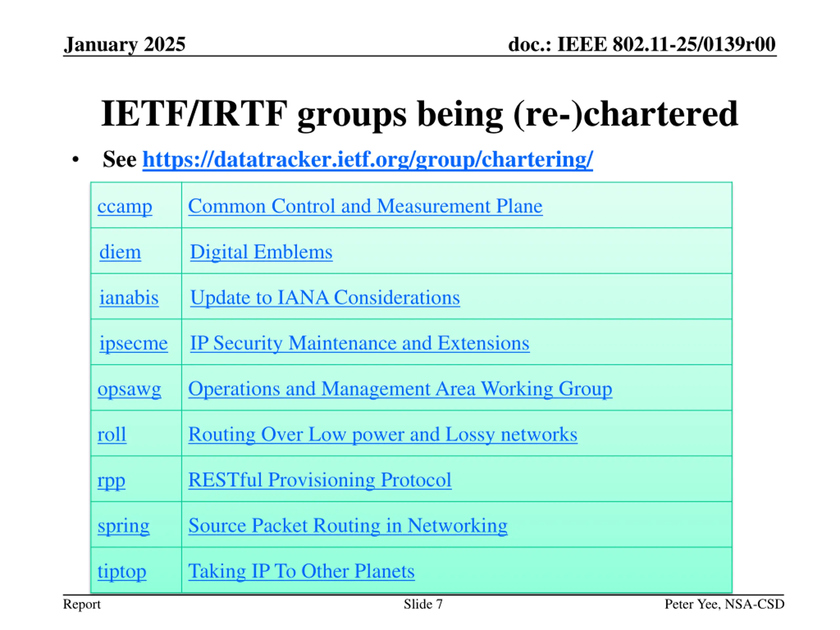Open Update to IANA Considerations link
Viewport: 840px width, 630px height.
coord(325,297)
